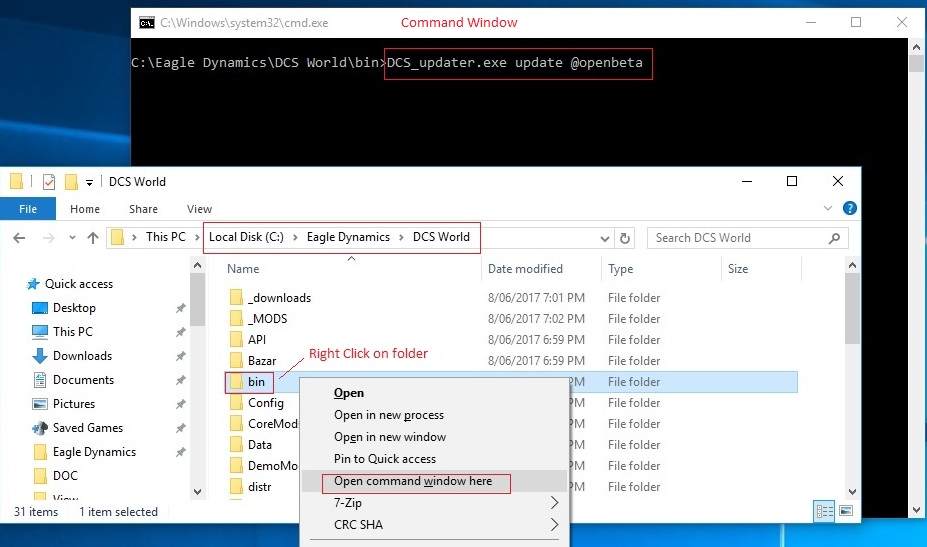Switch to details view icon in status bar
The height and width of the screenshot is (547, 927).
(824, 512)
